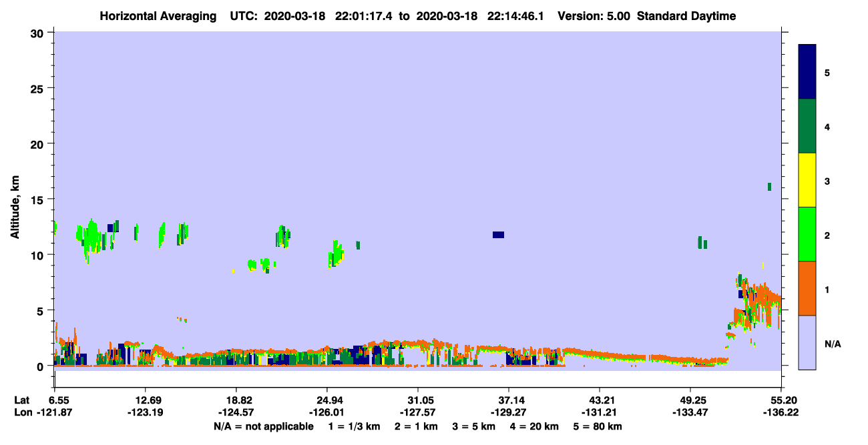This screenshot has height=445, width=868.
Task: Click the end time '22:14:46.1' in title
Action: click(x=515, y=16)
